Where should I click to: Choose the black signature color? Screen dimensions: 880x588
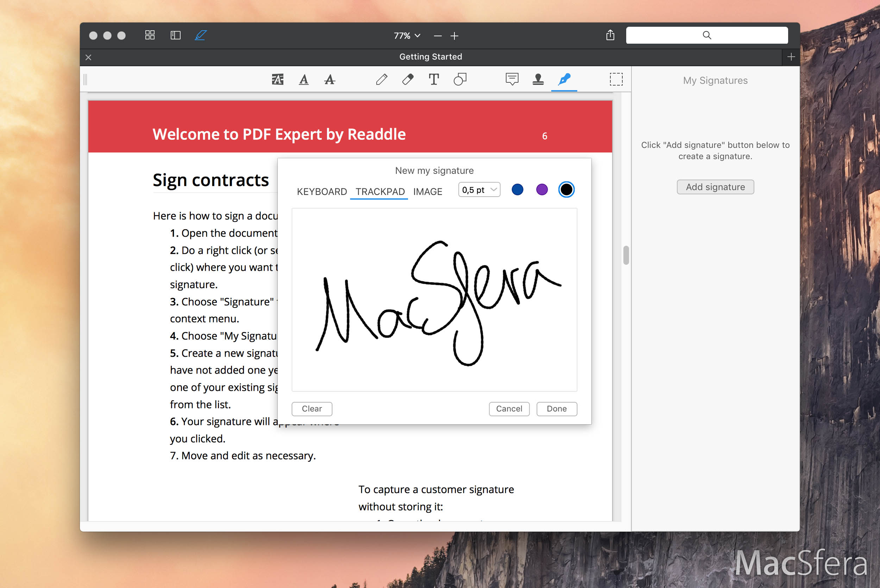[x=566, y=190]
